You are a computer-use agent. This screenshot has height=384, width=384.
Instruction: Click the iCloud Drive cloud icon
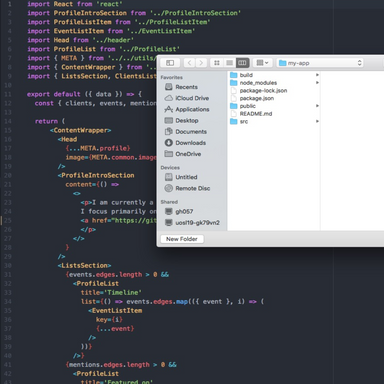pyautogui.click(x=169, y=98)
